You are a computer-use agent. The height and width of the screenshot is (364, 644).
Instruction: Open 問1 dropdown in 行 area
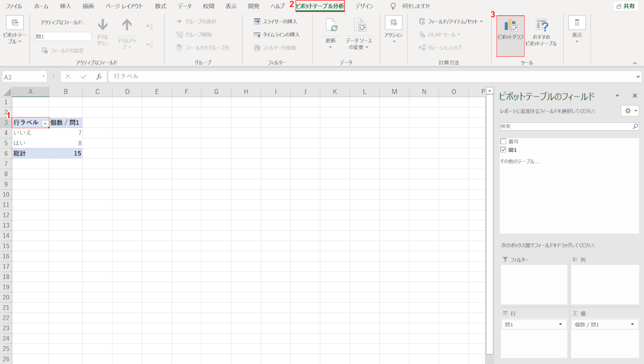click(561, 324)
